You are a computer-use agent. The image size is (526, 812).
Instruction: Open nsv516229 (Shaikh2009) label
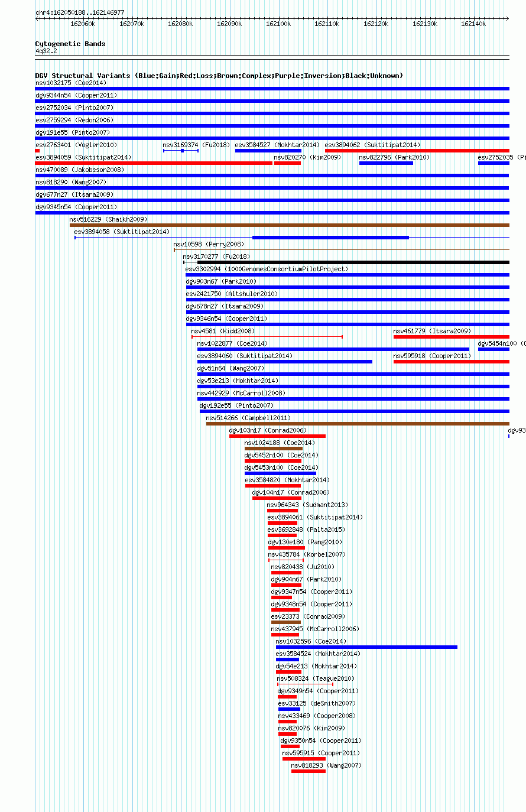tap(109, 219)
